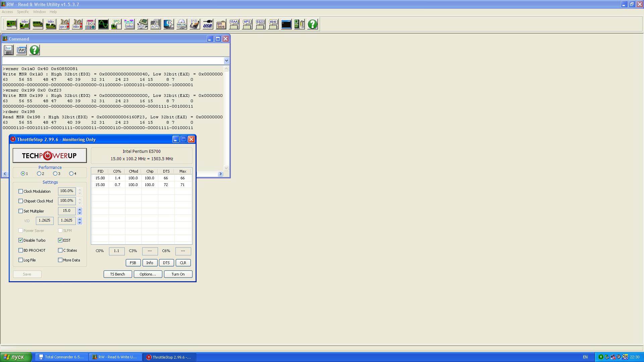Increase the Set Multiplier value spinner
This screenshot has height=362, width=644.
[x=79, y=209]
